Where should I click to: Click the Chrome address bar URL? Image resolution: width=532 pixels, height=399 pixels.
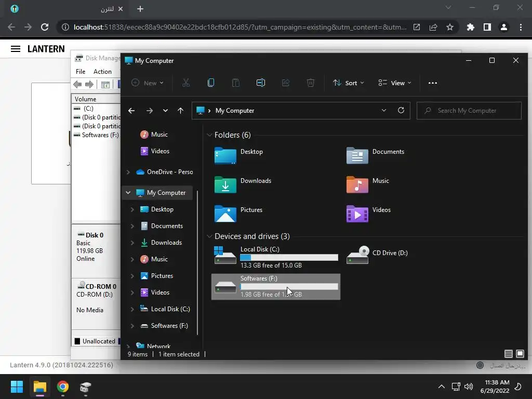pyautogui.click(x=240, y=27)
